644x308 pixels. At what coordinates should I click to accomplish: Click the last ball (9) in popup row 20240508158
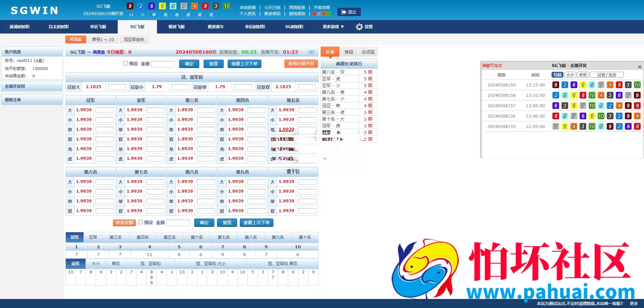coord(637,95)
